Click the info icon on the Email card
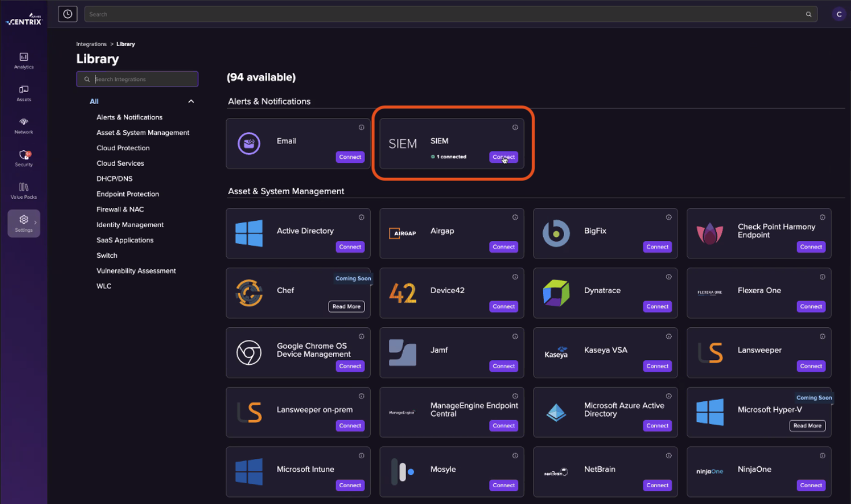Viewport: 851px width, 504px height. [x=362, y=127]
